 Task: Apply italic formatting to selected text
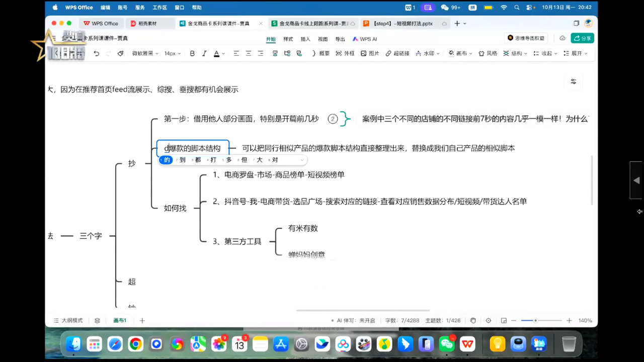pyautogui.click(x=204, y=53)
